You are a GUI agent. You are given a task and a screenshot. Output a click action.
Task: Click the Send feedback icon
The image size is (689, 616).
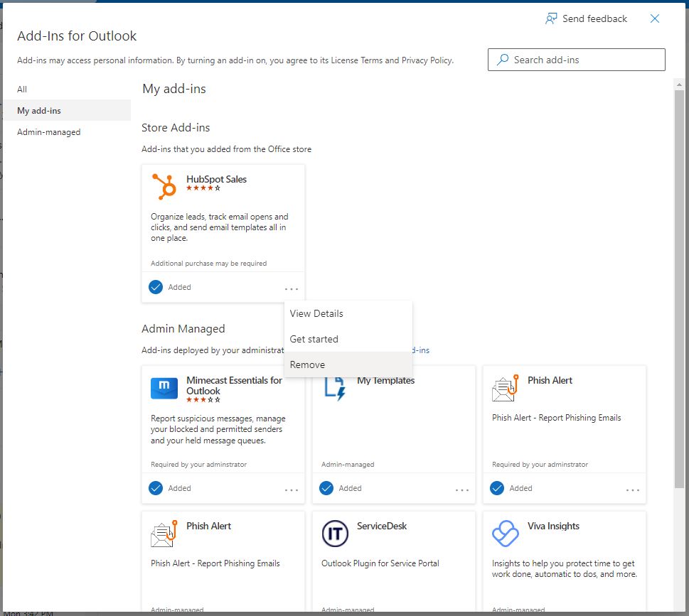[x=551, y=19]
